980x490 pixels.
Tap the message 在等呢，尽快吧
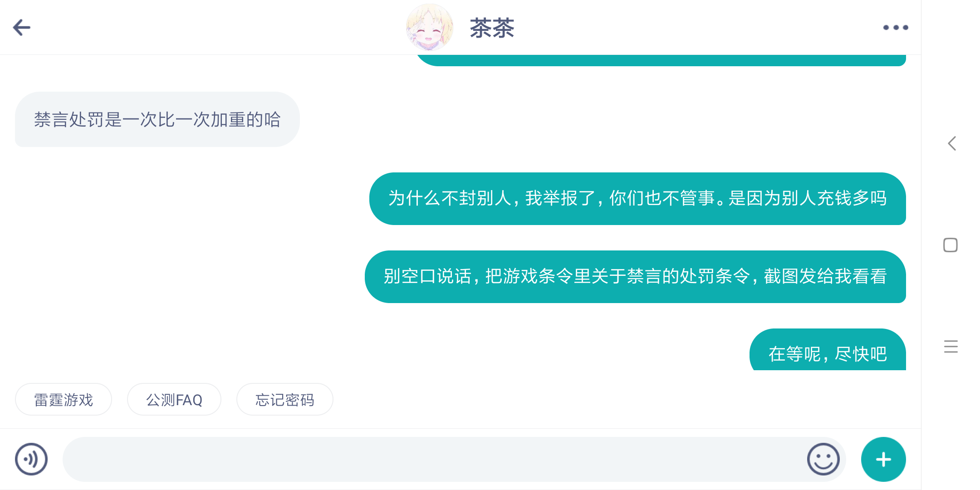coord(827,352)
